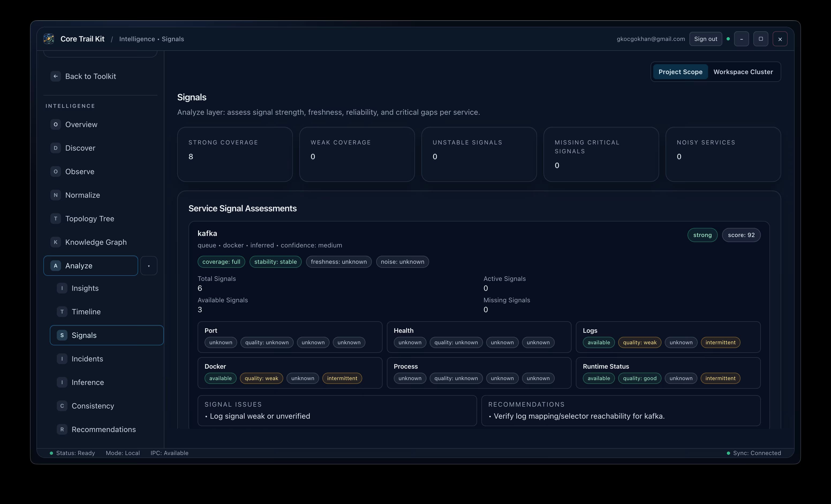Screen dimensions: 831x504
Task: Open the Insights subpage
Action: point(107,288)
